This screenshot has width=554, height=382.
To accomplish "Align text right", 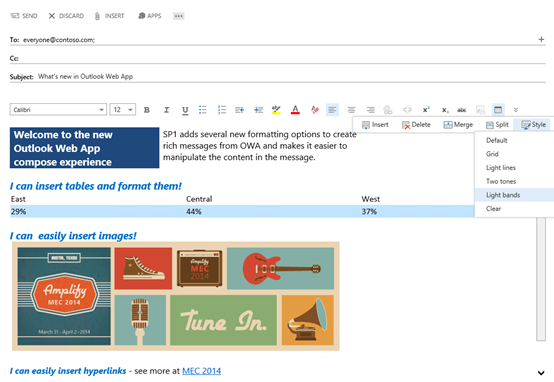I will pos(370,110).
